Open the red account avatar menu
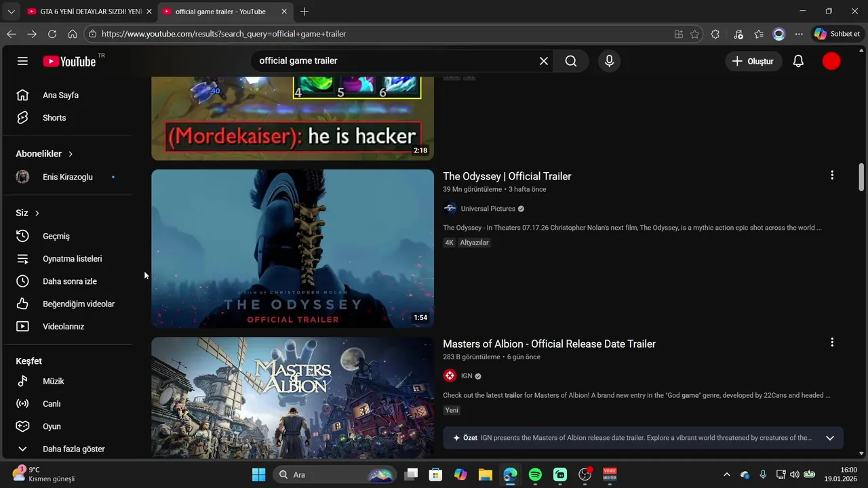 pyautogui.click(x=831, y=61)
